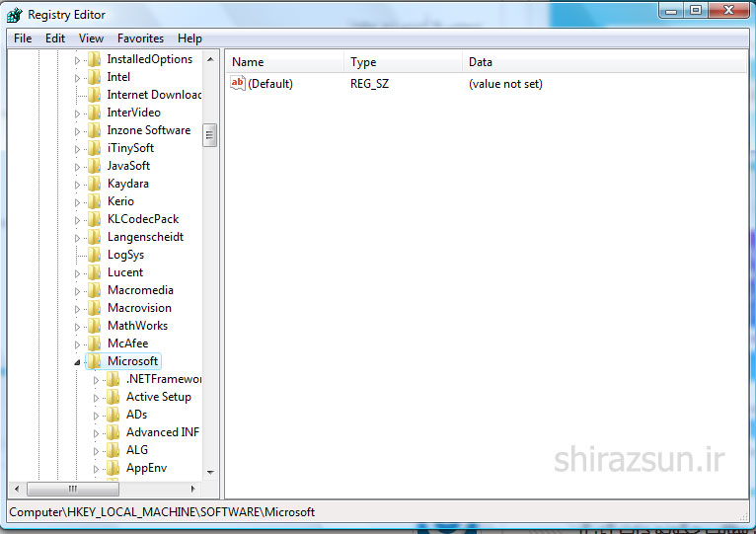Image resolution: width=756 pixels, height=534 pixels.
Task: Click the Active Setup folder icon
Action: click(x=113, y=397)
